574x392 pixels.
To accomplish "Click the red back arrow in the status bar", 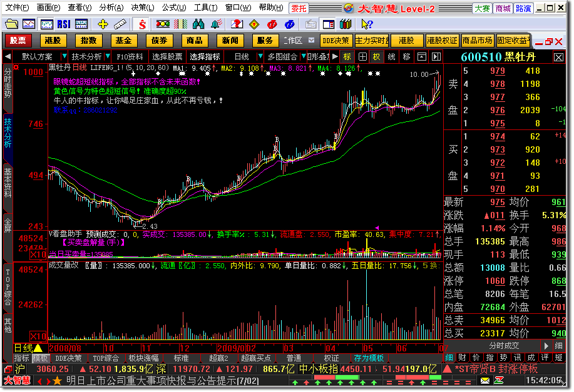I will pos(39,381).
